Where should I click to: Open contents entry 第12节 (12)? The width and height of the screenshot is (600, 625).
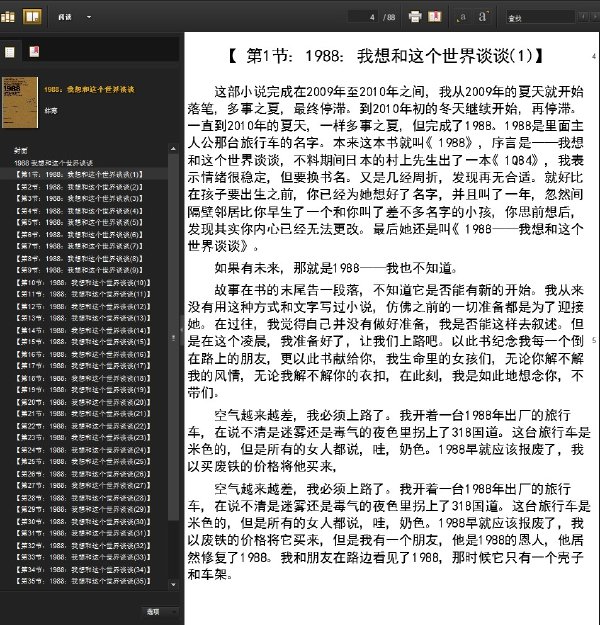pyautogui.click(x=83, y=307)
